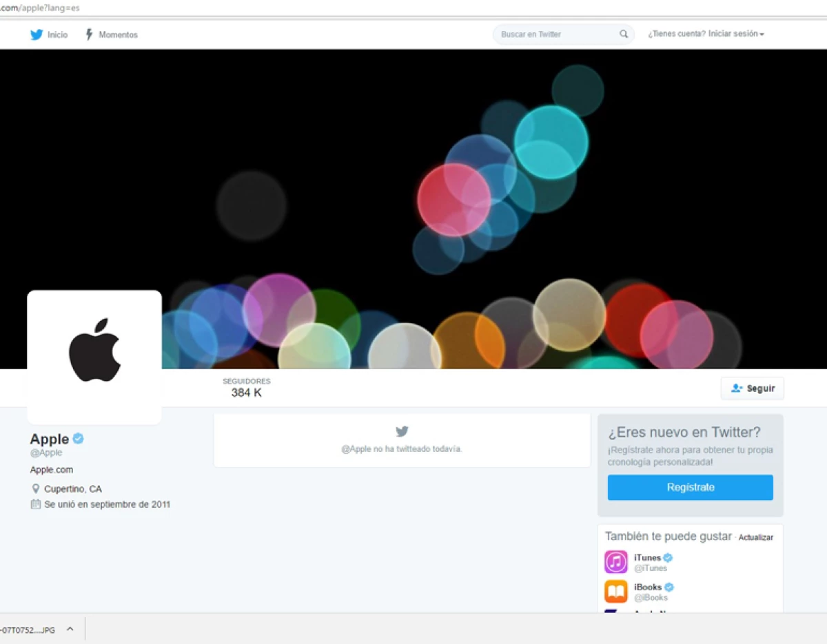827x644 pixels.
Task: Open the Seguidores 384 K count
Action: [247, 388]
